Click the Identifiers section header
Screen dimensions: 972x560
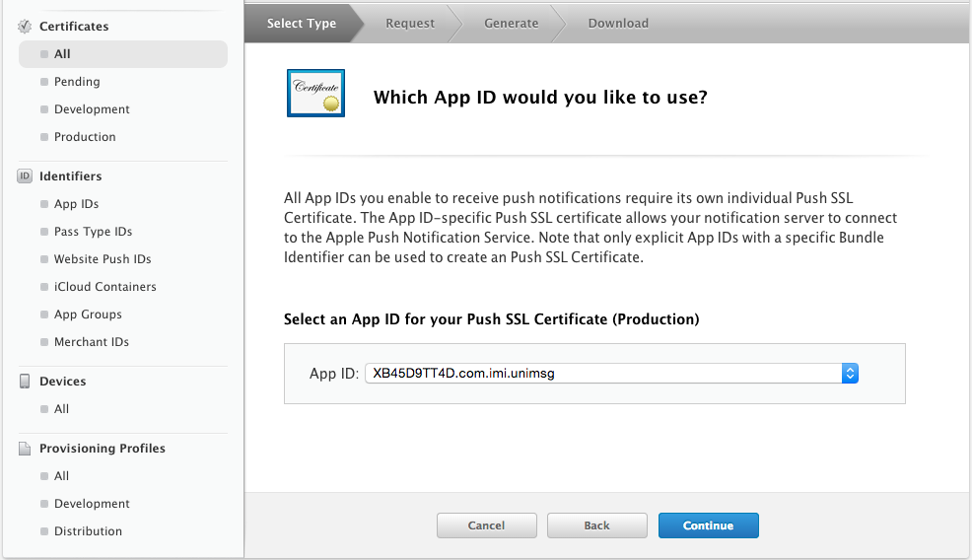click(x=71, y=176)
